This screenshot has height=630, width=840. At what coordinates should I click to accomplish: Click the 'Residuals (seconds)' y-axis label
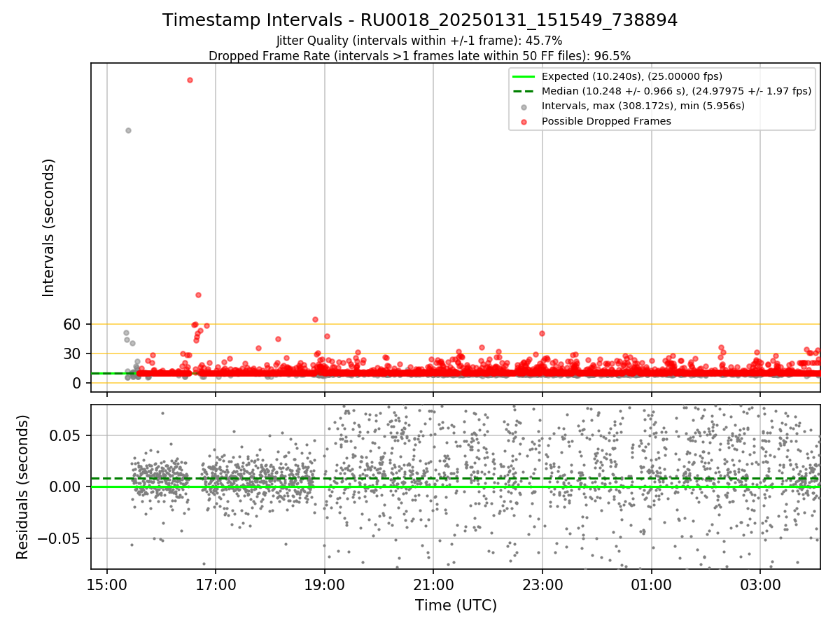pos(22,486)
